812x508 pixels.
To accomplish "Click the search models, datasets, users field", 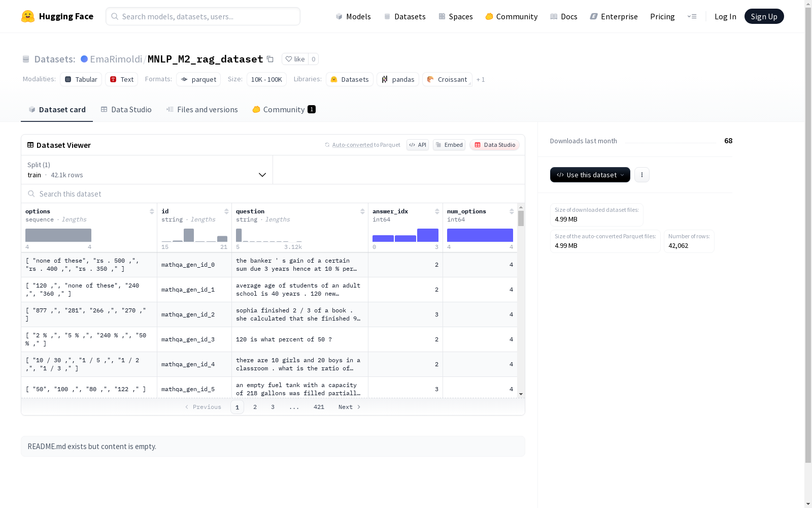I will click(x=203, y=16).
